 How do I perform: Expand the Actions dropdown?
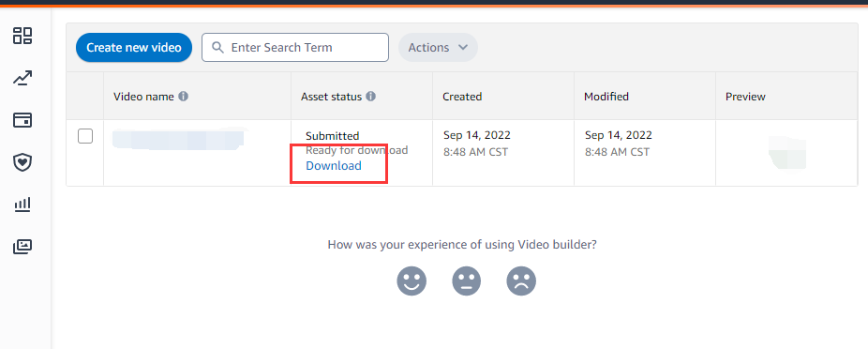(438, 48)
